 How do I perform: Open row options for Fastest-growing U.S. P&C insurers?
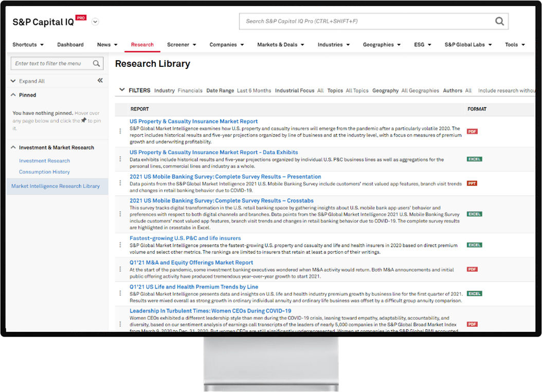point(120,245)
